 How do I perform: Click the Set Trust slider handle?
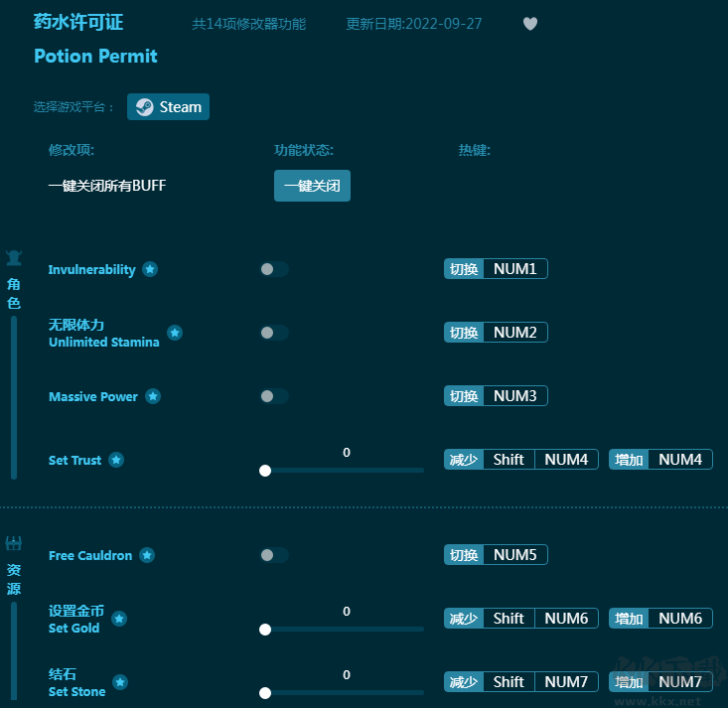coord(265,471)
